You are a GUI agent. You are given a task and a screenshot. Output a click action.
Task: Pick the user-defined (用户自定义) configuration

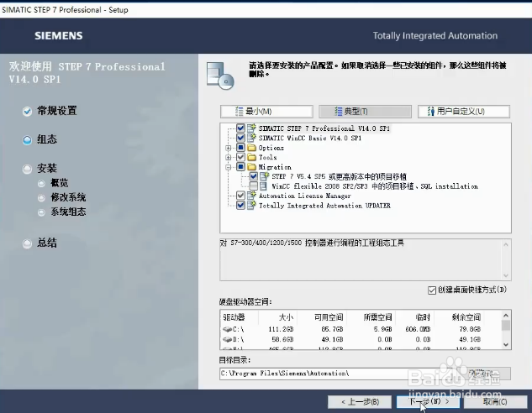coord(464,112)
